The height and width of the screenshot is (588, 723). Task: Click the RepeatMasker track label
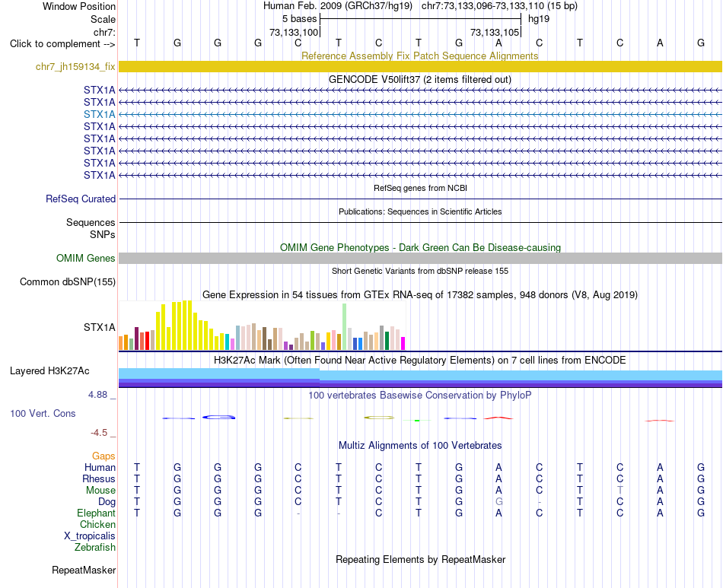84,570
